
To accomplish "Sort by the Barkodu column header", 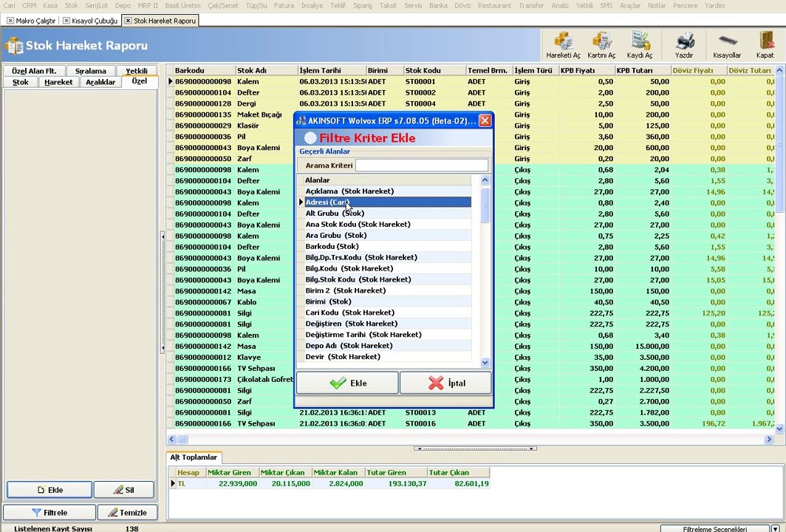I will [x=204, y=70].
